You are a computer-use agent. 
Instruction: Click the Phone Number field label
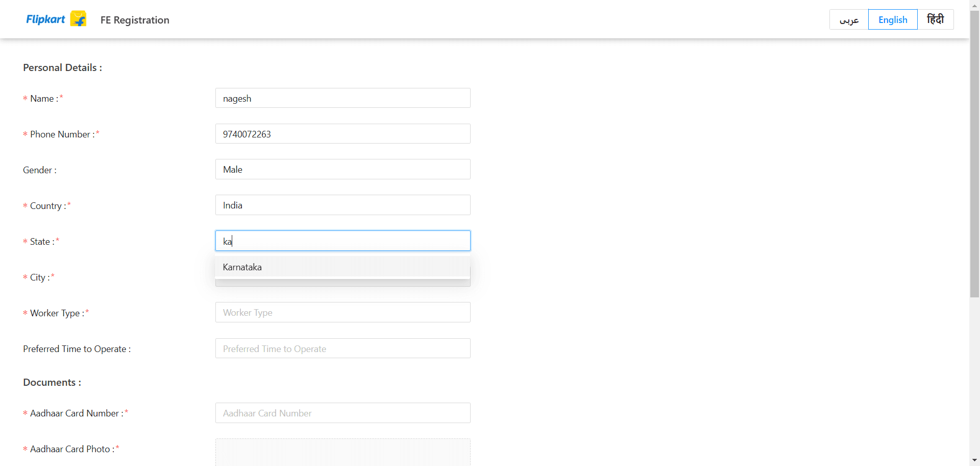pos(61,134)
